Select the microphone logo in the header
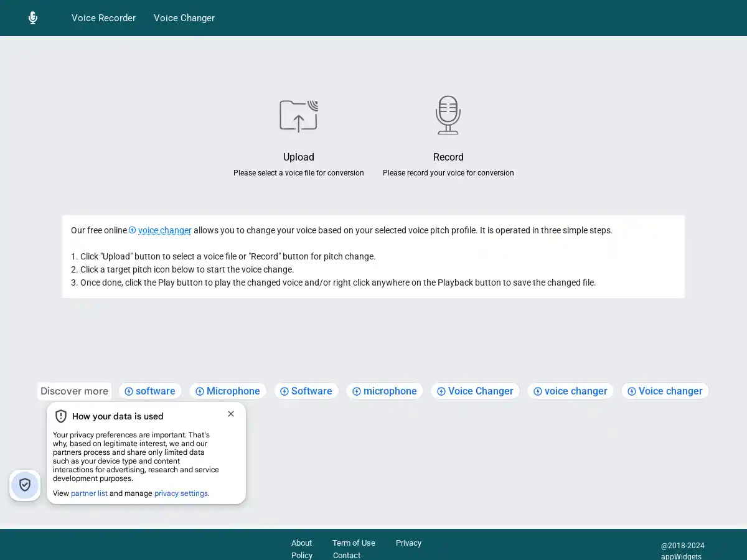Screen dimensions: 747x560 click(x=32, y=17)
